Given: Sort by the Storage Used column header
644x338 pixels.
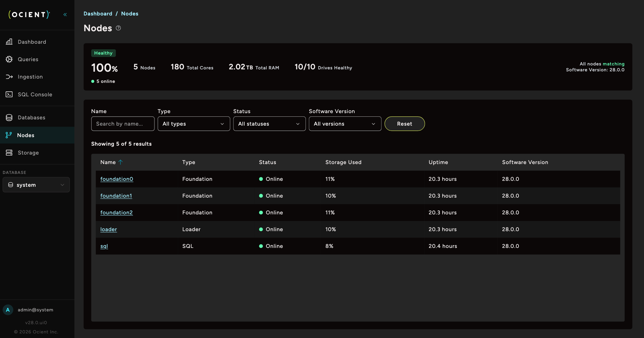Looking at the screenshot, I should coord(343,162).
